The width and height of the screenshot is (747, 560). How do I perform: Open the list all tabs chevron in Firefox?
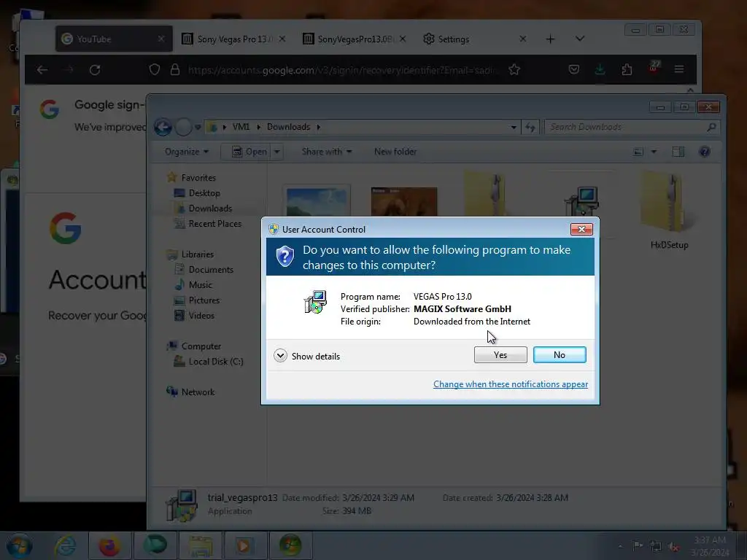(580, 39)
